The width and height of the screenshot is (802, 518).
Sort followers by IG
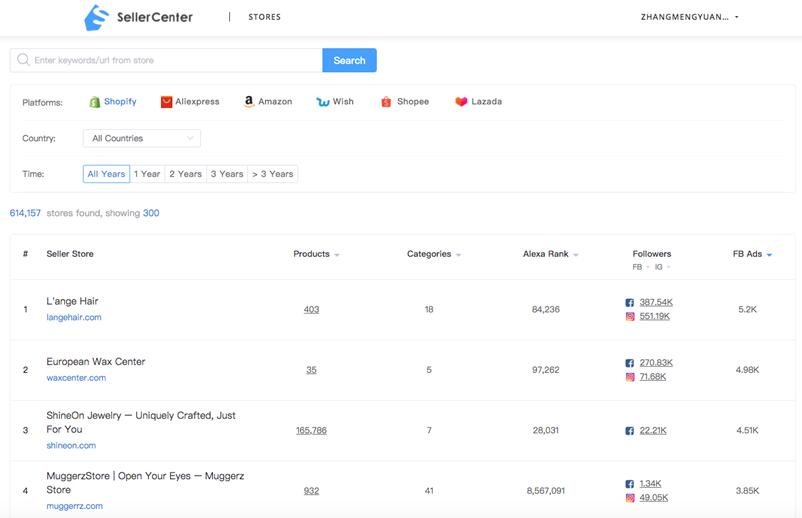point(662,267)
